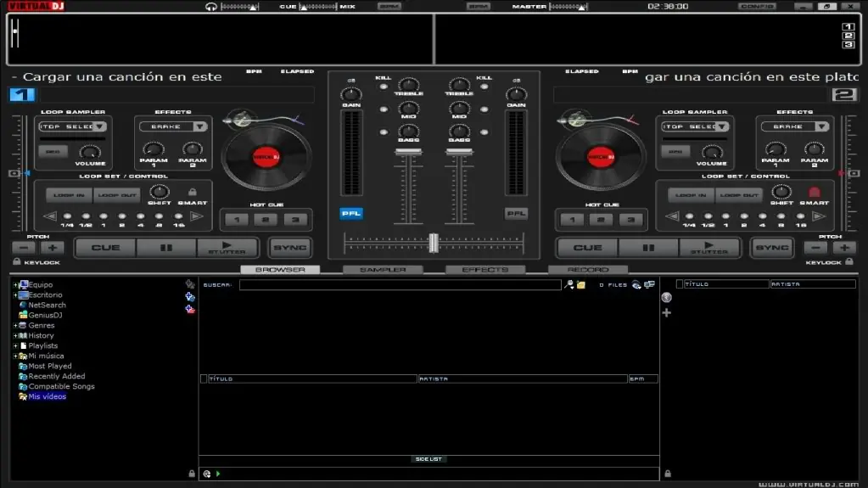This screenshot has height=488, width=868.
Task: Click the Side List bar
Action: point(428,459)
